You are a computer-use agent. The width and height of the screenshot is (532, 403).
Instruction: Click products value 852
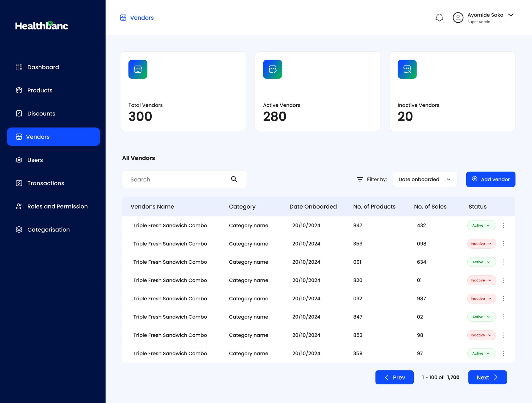(358, 335)
